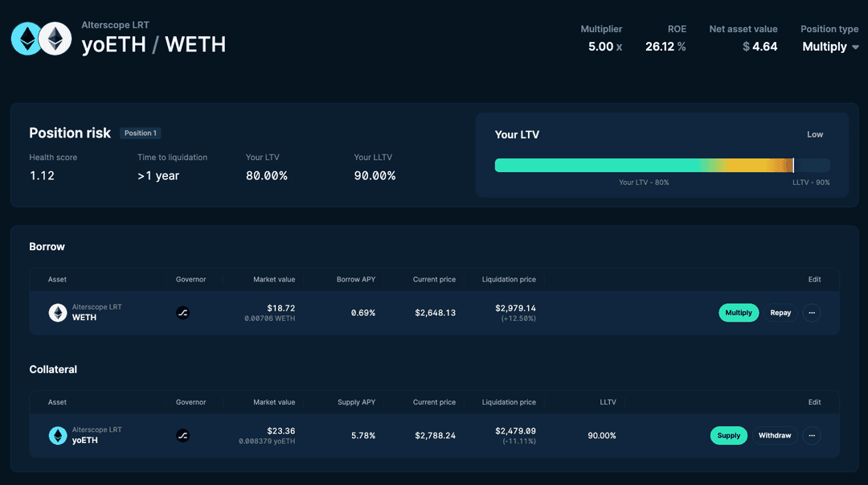
Task: Open the more options menu for WETH
Action: 812,313
